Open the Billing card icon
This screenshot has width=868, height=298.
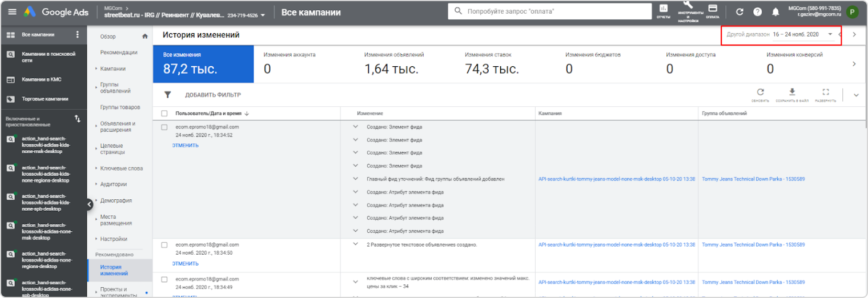click(712, 10)
